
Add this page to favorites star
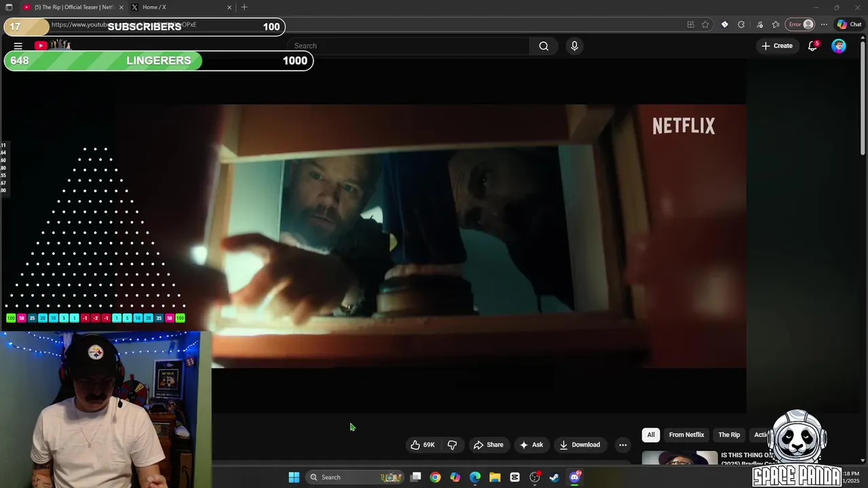click(705, 24)
